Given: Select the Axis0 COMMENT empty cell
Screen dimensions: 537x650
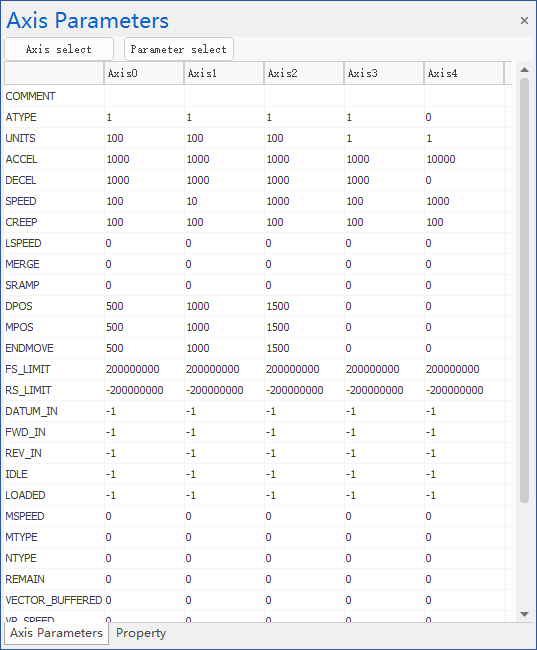Looking at the screenshot, I should point(144,96).
